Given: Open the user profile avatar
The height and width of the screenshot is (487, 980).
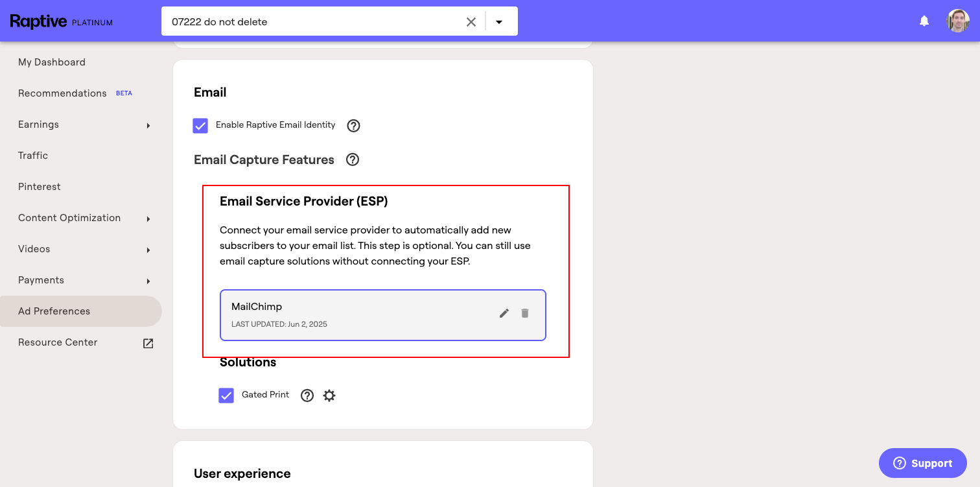Looking at the screenshot, I should point(958,21).
